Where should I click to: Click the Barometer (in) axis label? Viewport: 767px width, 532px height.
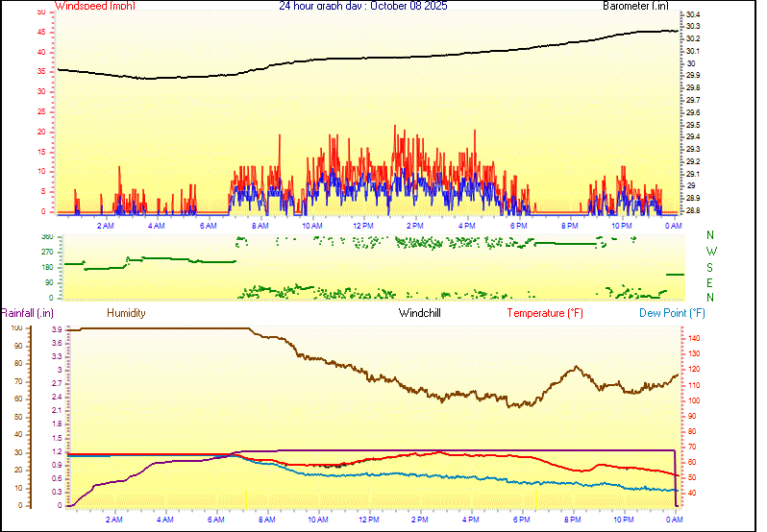coord(635,6)
